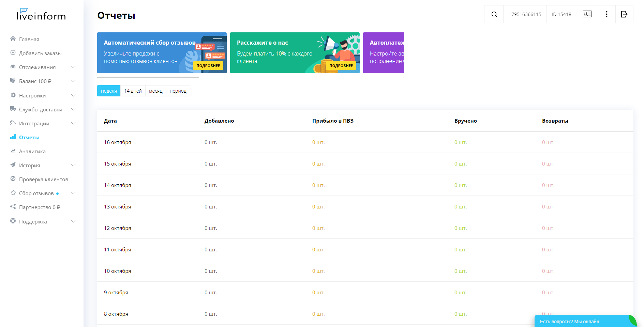Click the 16 октября date cell
Screen dimensions: 644x327
[118, 142]
